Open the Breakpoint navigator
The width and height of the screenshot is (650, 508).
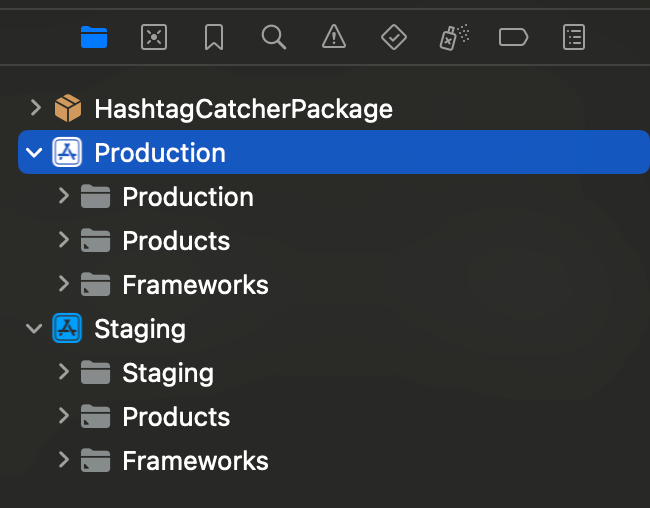coord(514,37)
